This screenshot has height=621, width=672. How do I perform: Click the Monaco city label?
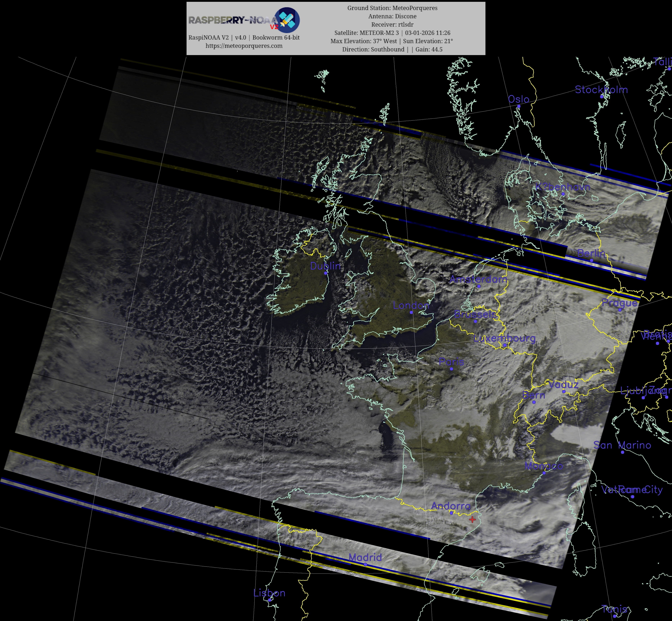544,466
